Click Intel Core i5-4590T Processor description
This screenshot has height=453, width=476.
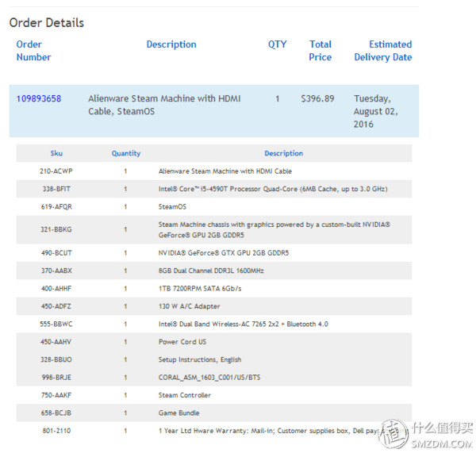tap(273, 189)
